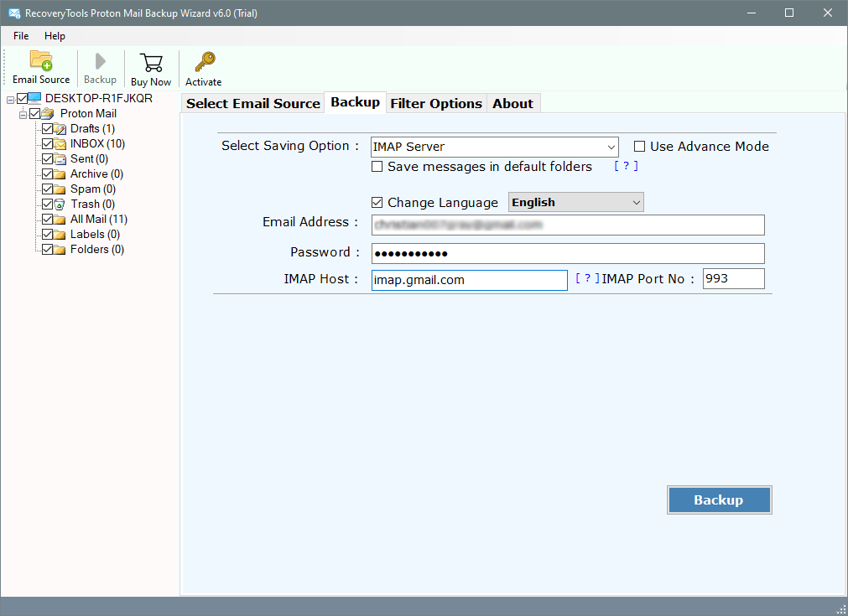Click the INBOX folder icon

pyautogui.click(x=60, y=144)
